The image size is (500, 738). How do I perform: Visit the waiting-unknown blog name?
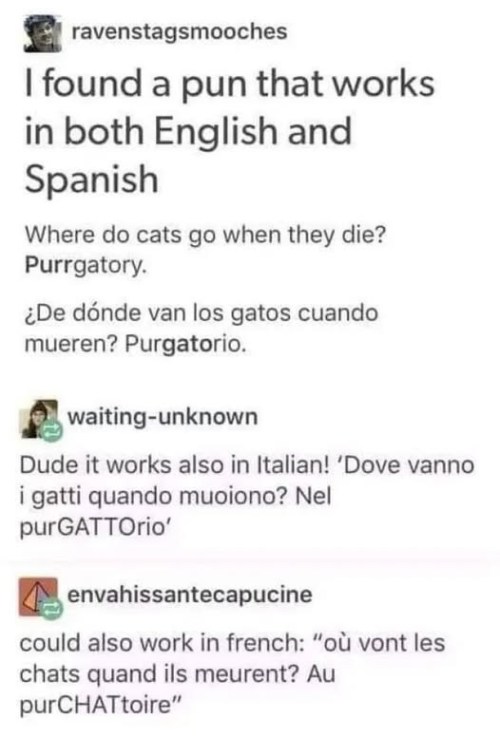(162, 417)
